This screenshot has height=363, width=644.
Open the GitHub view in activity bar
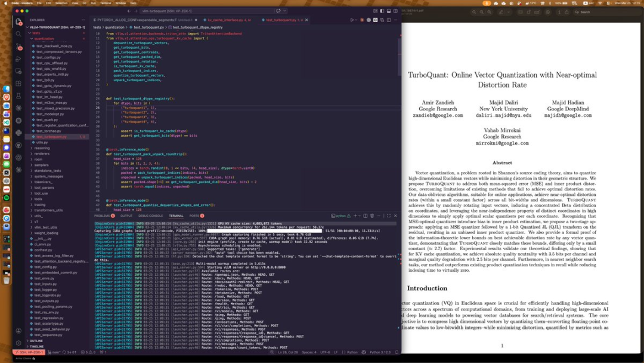tap(18, 145)
